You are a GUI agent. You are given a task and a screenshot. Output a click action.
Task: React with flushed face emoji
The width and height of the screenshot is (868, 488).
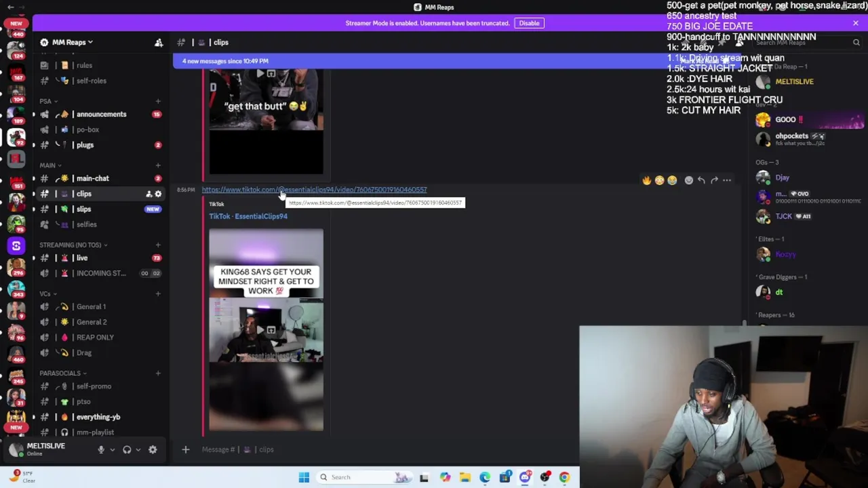[659, 180]
